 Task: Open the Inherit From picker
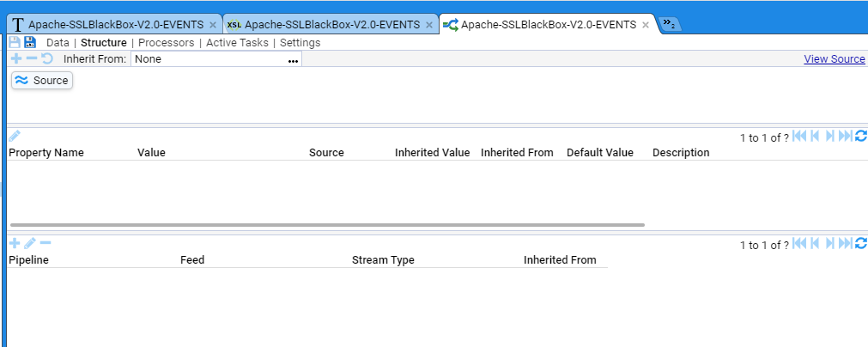(x=293, y=60)
